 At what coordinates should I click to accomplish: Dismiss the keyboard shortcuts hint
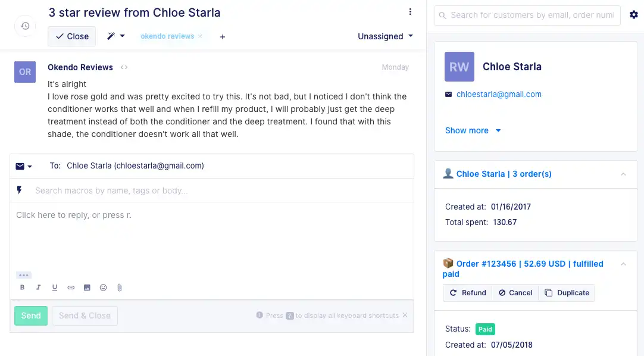pyautogui.click(x=405, y=316)
